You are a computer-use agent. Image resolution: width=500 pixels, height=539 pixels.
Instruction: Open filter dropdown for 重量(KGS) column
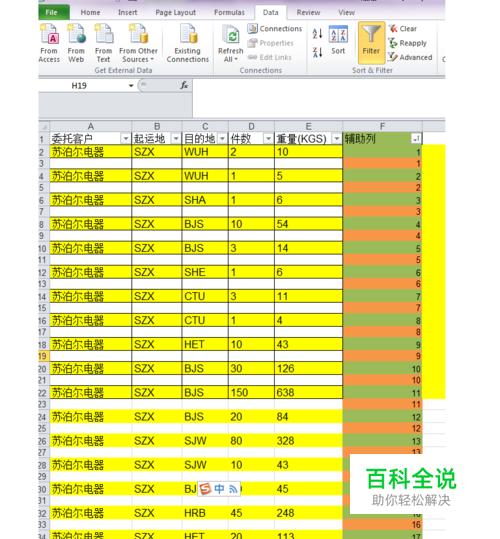tap(337, 139)
